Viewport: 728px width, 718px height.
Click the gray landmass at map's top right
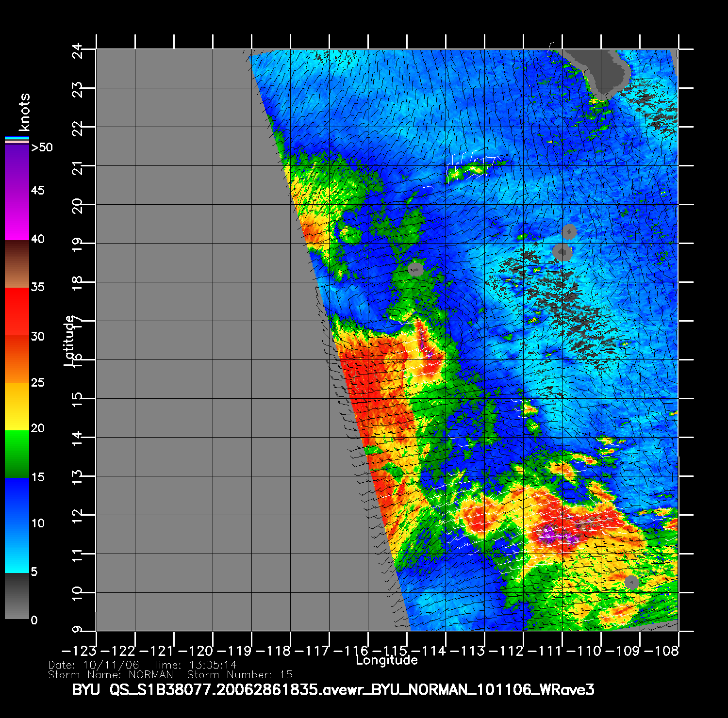tap(602, 68)
